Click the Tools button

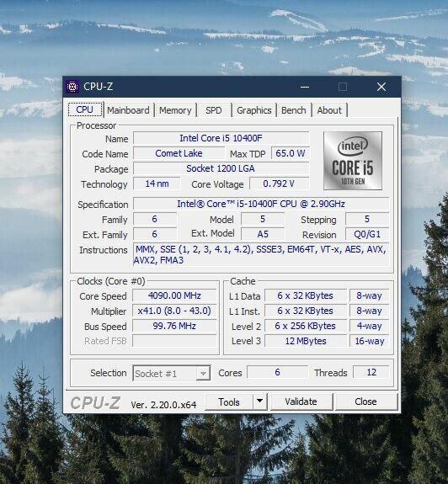pos(229,402)
